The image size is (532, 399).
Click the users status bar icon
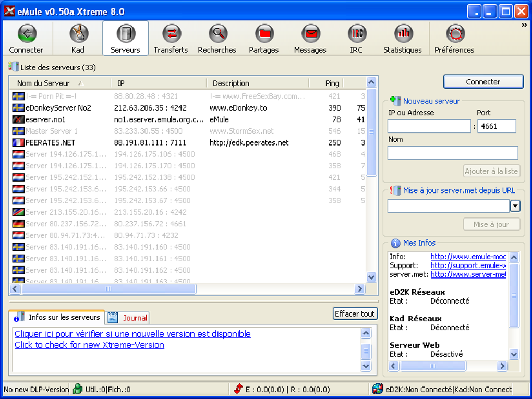tap(78, 389)
